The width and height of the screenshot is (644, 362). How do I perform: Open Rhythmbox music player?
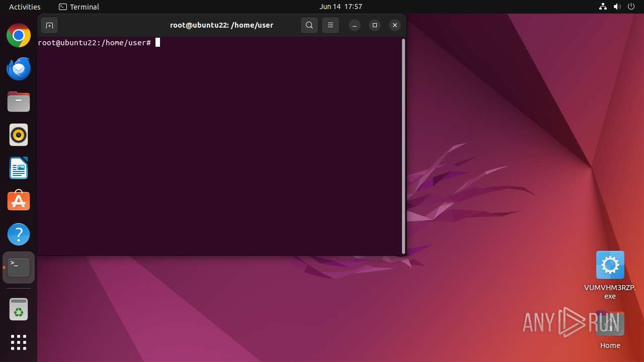click(x=19, y=135)
